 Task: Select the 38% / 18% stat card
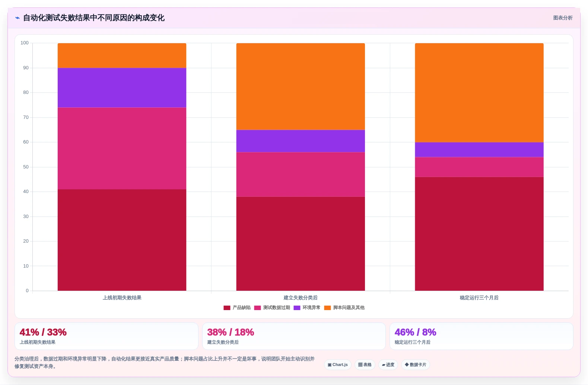(x=294, y=336)
